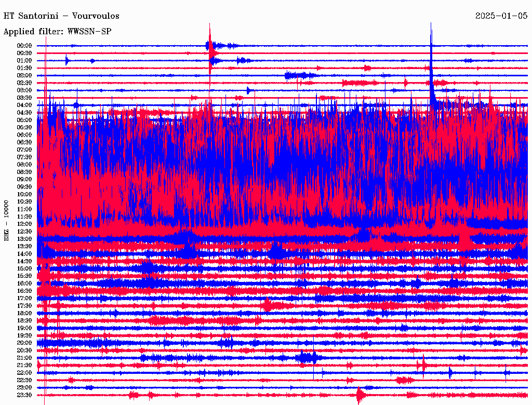The width and height of the screenshot is (532, 405).
Task: Select the 21:00 time label
Action: pyautogui.click(x=24, y=358)
